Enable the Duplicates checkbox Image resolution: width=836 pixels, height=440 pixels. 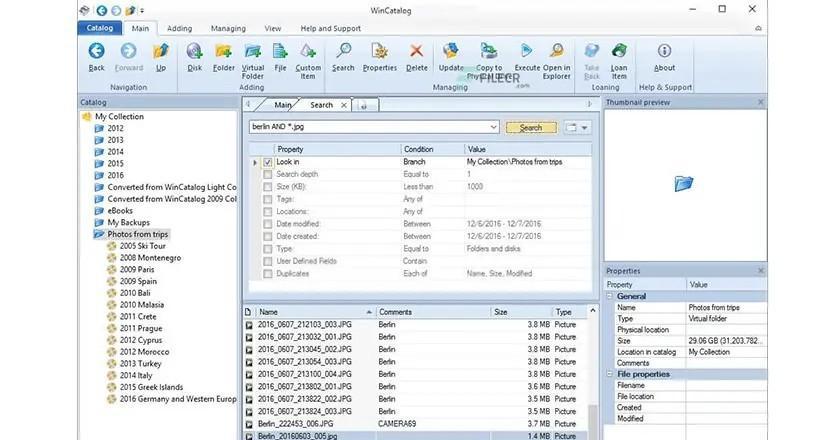pos(268,274)
